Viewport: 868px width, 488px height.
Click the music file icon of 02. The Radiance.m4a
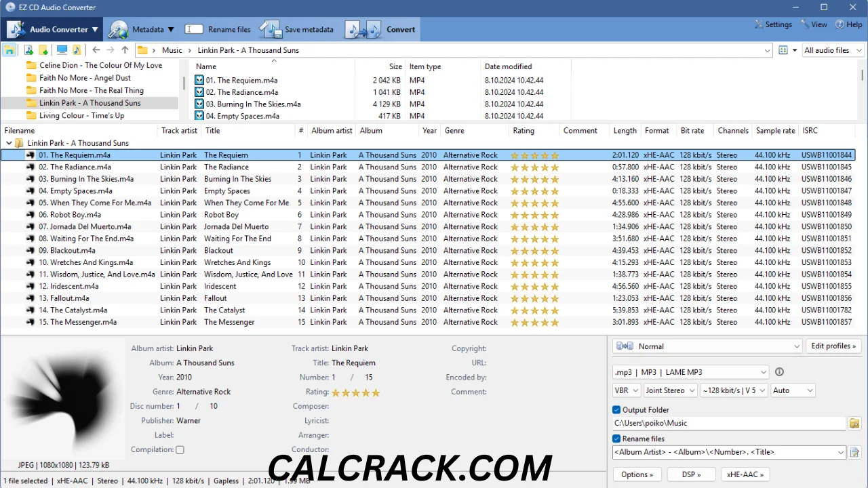[x=199, y=92]
